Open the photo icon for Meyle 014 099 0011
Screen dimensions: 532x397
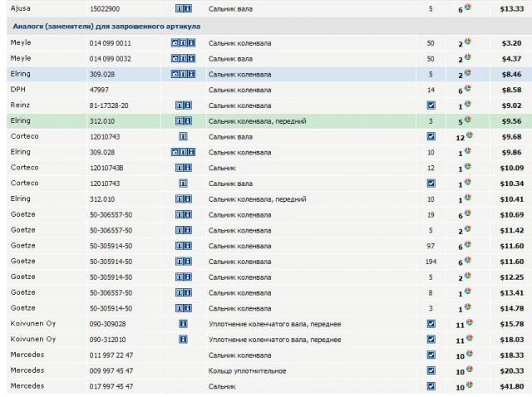[175, 43]
